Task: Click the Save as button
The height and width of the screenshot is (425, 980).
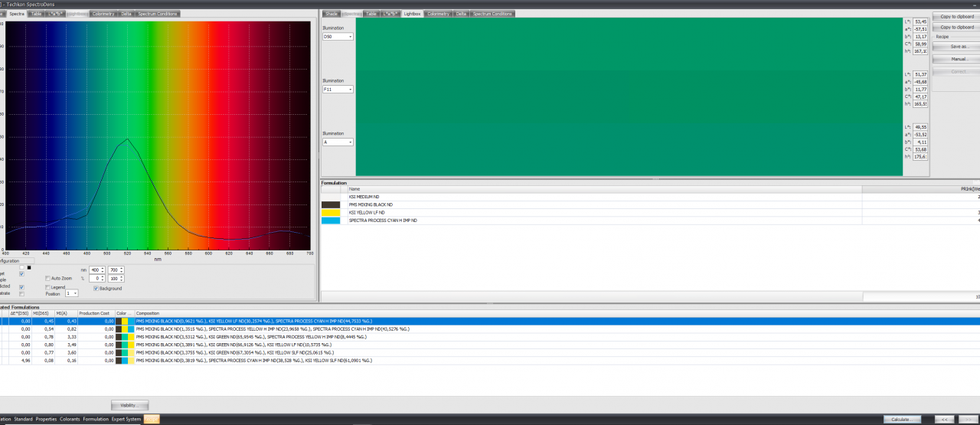Action: pos(959,47)
